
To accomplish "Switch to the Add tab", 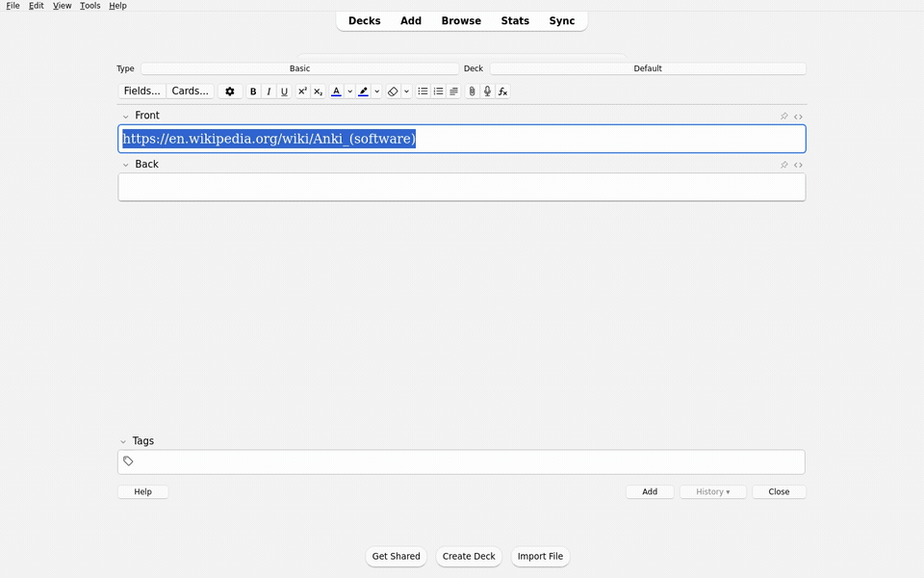I will (411, 20).
